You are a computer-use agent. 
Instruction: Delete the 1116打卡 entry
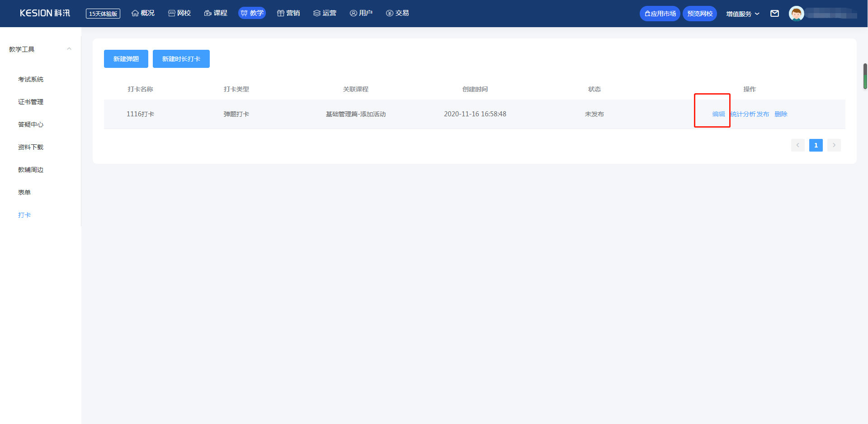pyautogui.click(x=781, y=114)
